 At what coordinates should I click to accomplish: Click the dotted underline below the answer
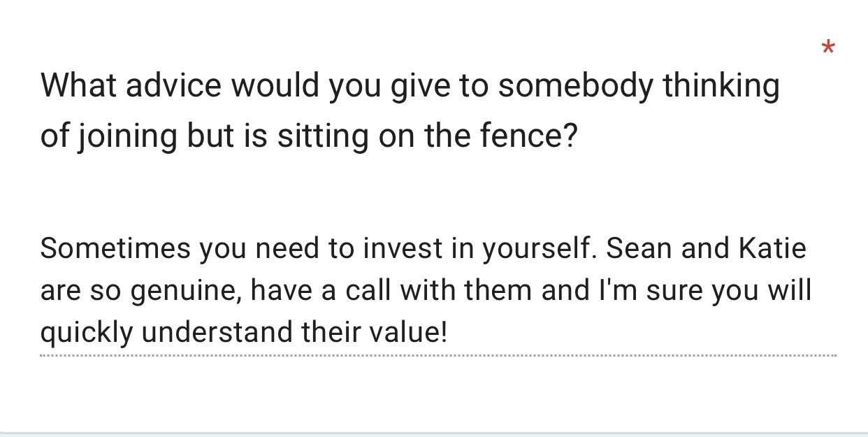437,355
